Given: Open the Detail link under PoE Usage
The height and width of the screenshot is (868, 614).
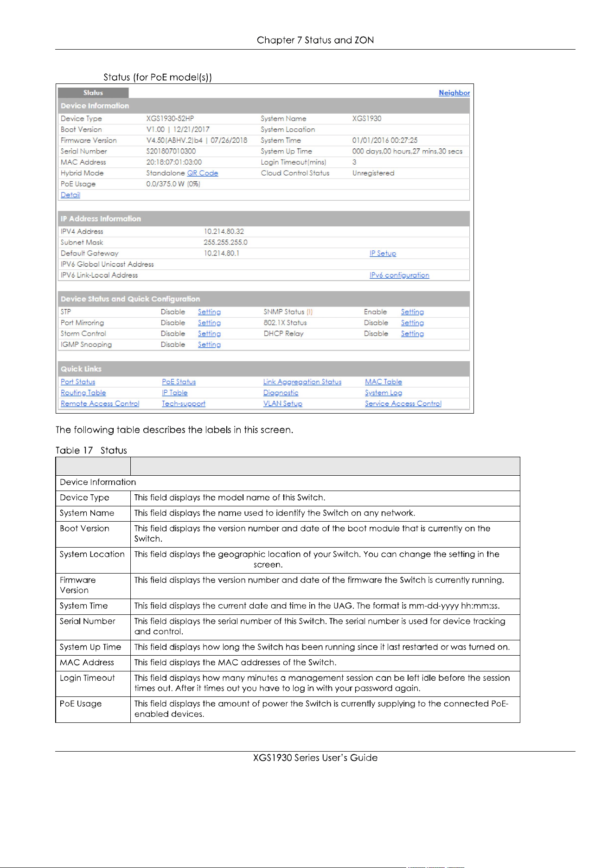Looking at the screenshot, I should tap(70, 195).
